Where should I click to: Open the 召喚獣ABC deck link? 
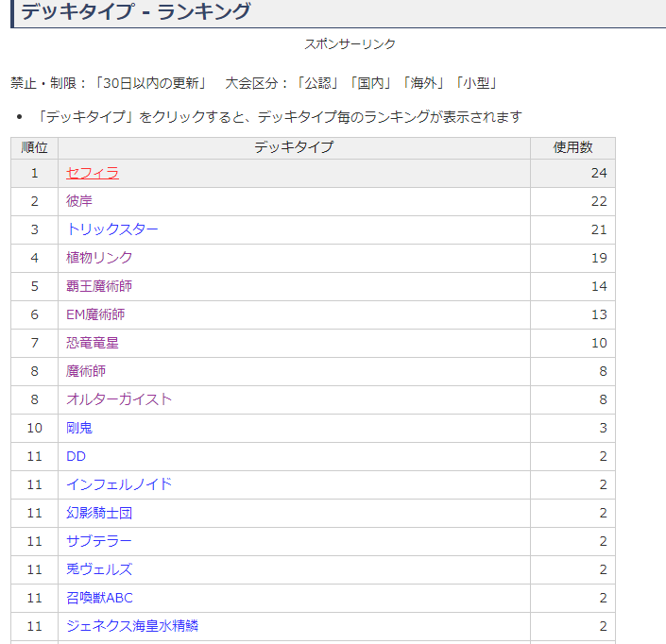coord(99,598)
